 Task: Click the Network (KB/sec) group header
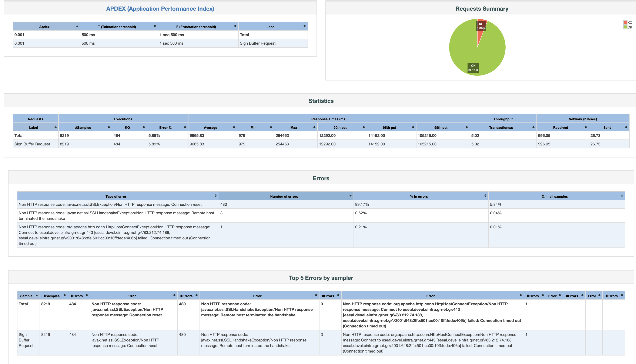tap(583, 119)
